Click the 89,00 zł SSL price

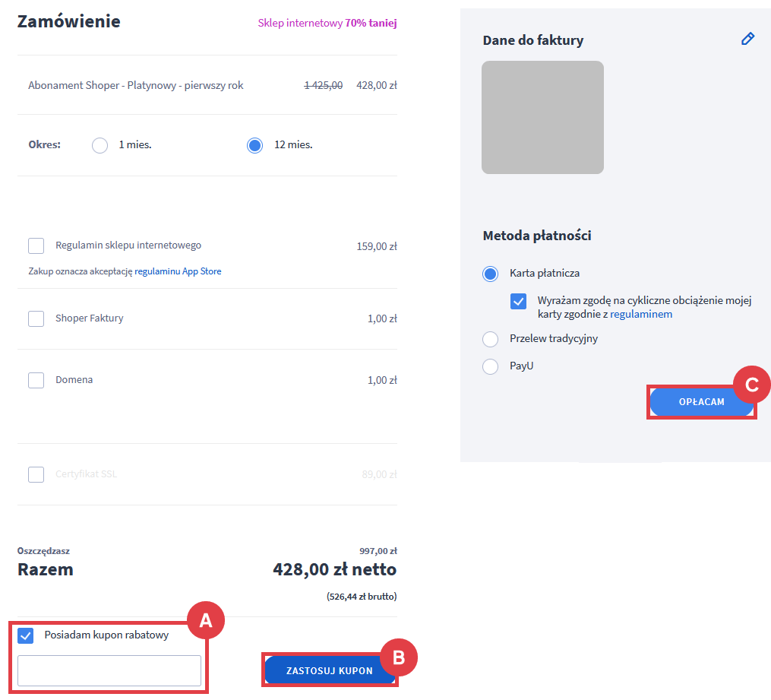(379, 475)
